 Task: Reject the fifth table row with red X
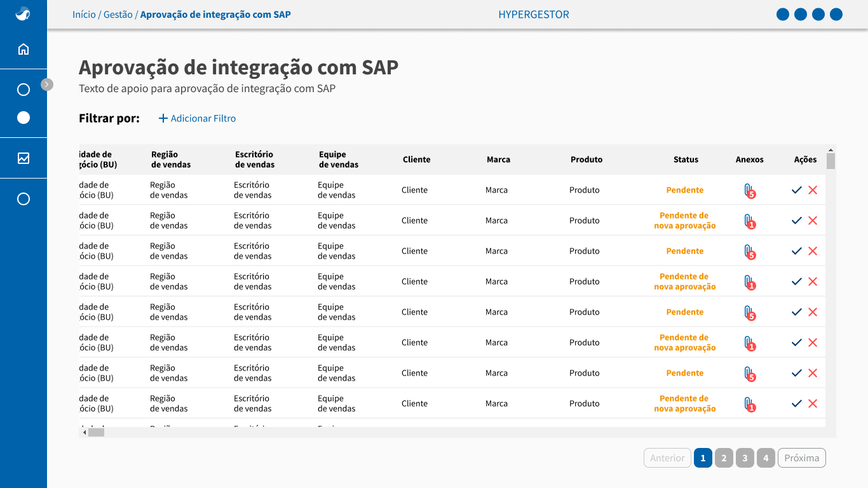[x=813, y=312]
